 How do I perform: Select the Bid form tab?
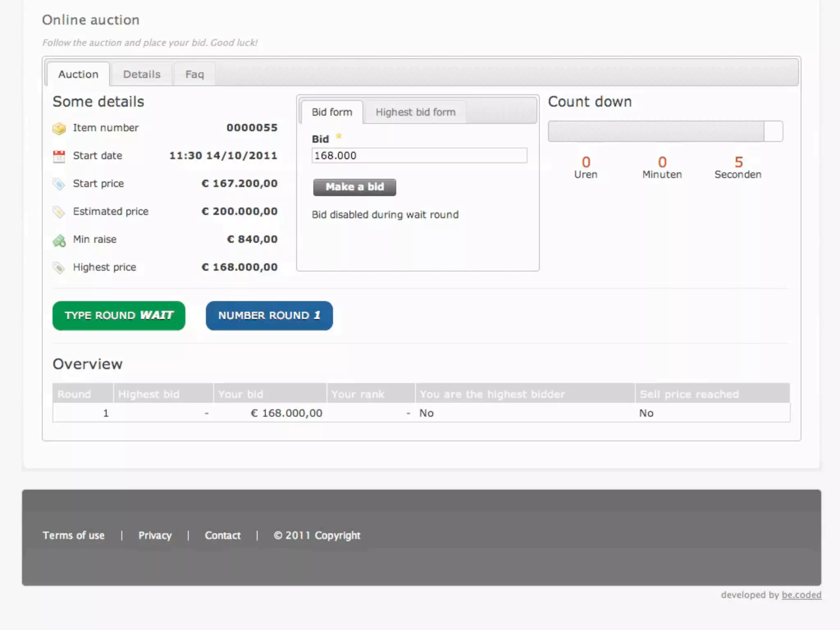click(x=332, y=112)
